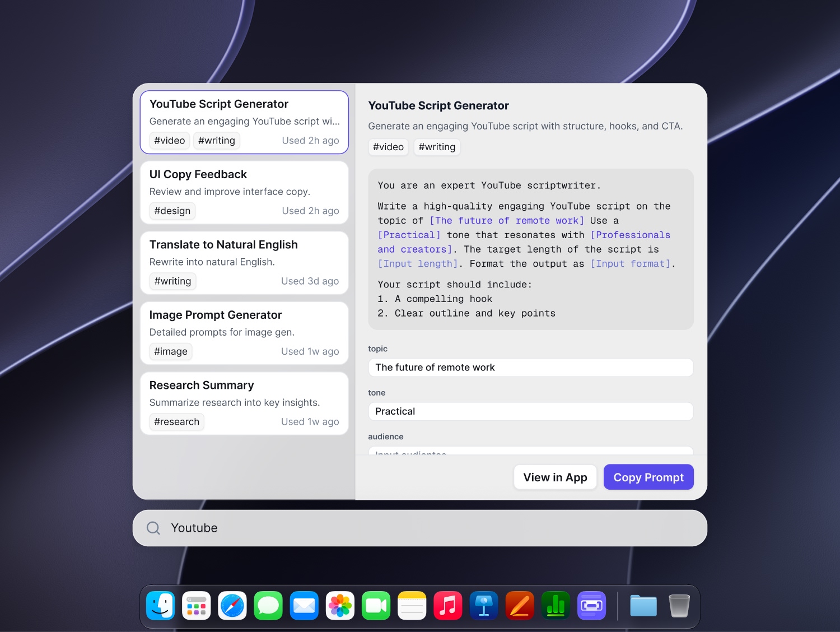Click the purple prompt manager dock icon
Screen dimensions: 840x632
591,606
